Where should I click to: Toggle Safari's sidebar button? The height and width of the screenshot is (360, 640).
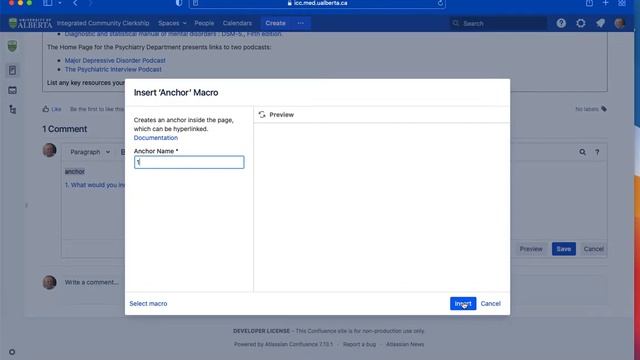pyautogui.click(x=48, y=3)
